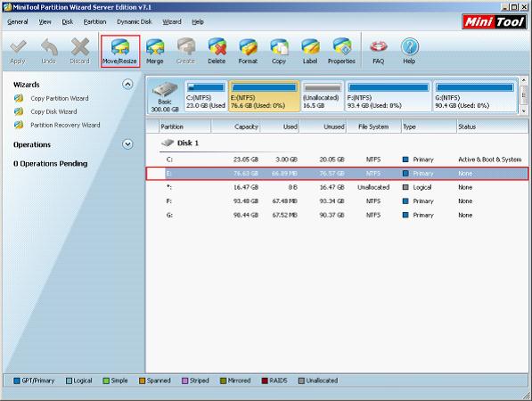Sort by Used column header

coord(280,127)
